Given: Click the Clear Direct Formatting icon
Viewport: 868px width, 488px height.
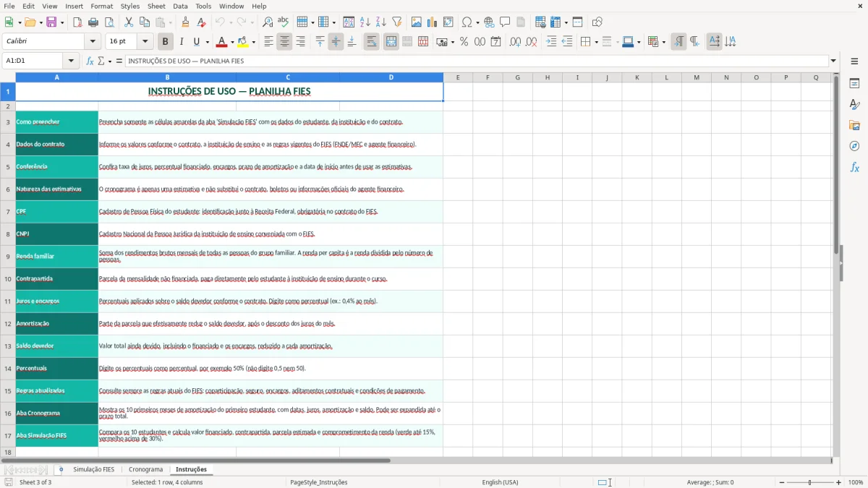Looking at the screenshot, I should coord(202,22).
